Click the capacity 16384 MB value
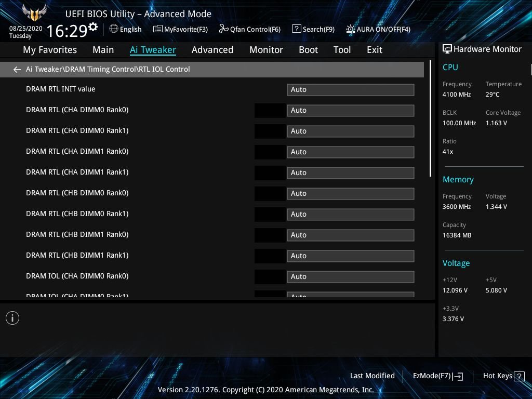Viewport: 532px width, 399px height. (457, 235)
